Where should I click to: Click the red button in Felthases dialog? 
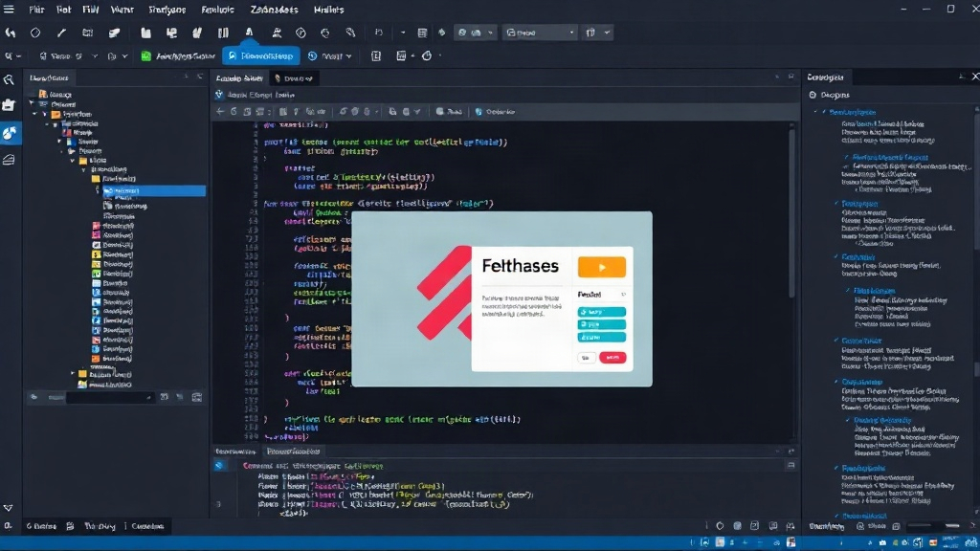[x=612, y=358]
